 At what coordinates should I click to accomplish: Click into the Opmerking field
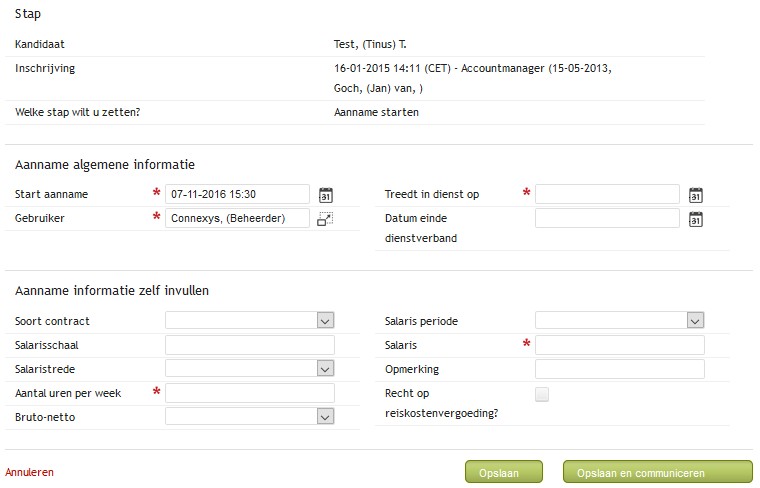pos(619,369)
